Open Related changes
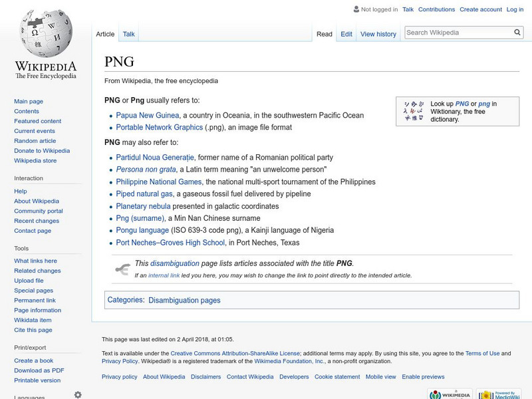This screenshot has height=399, width=532. 37,271
